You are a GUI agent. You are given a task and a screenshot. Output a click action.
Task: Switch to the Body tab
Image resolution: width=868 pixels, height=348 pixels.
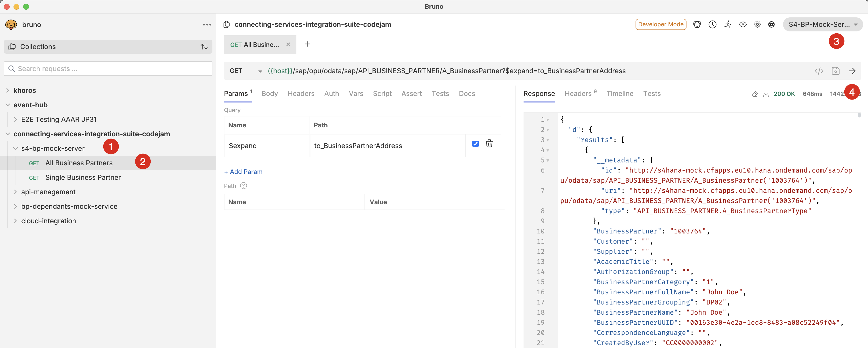pos(270,94)
